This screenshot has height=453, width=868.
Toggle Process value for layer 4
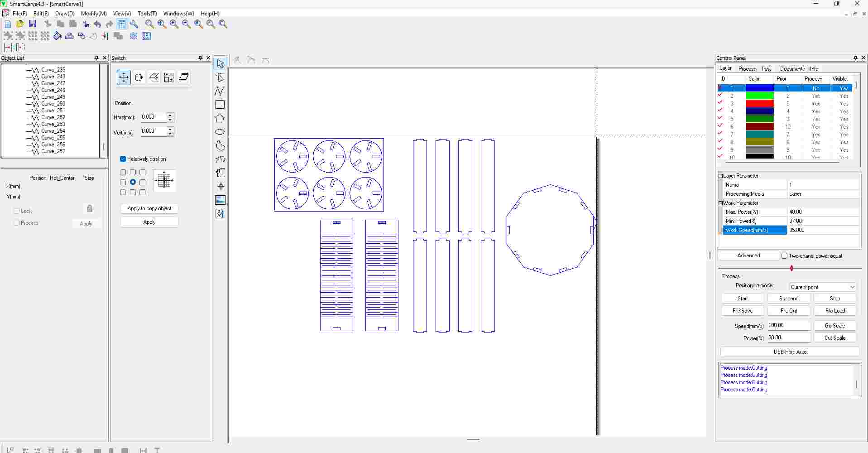[x=815, y=111]
